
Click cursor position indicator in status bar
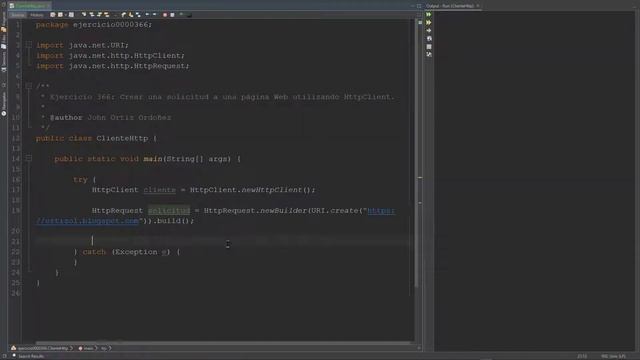click(582, 356)
